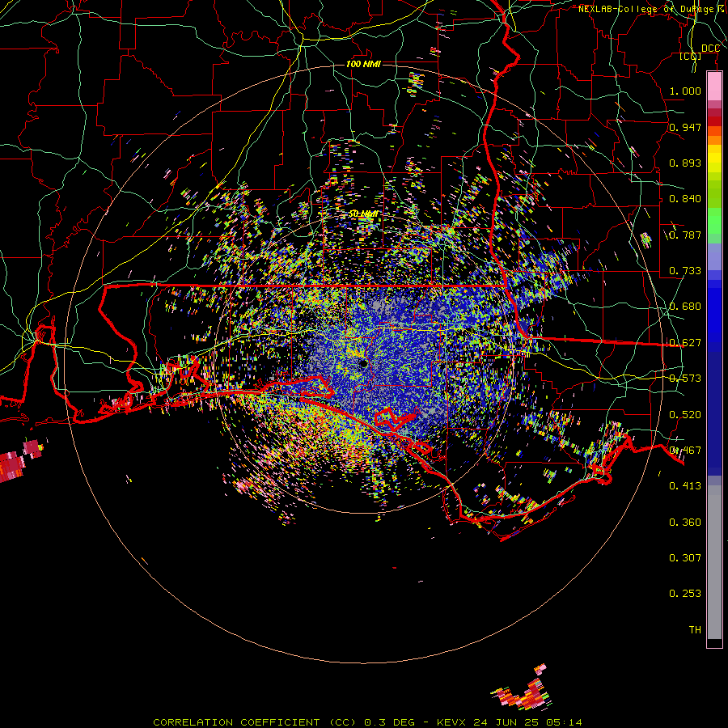The width and height of the screenshot is (728, 728).
Task: Click the black radar site dot at center
Action: coord(363,364)
